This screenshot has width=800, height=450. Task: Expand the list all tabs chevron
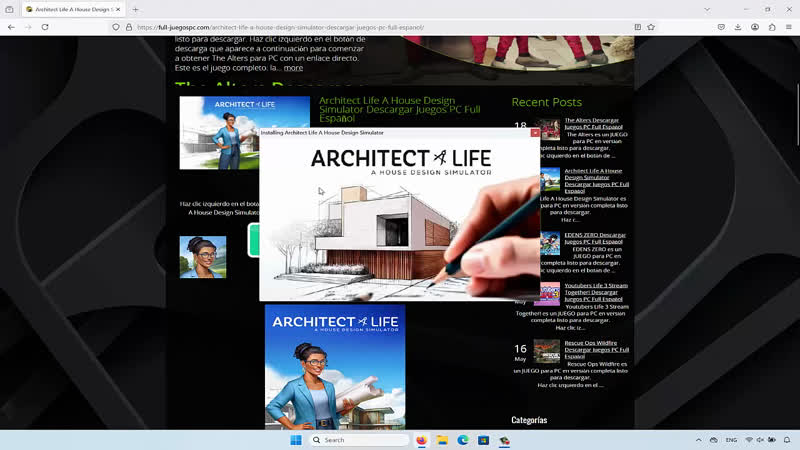coord(707,9)
